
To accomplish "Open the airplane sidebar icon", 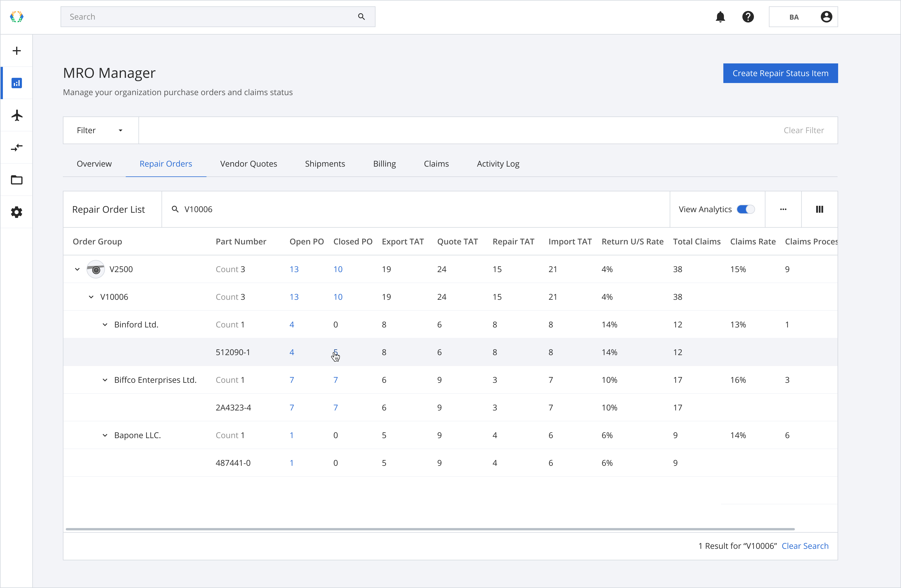I will (x=17, y=115).
